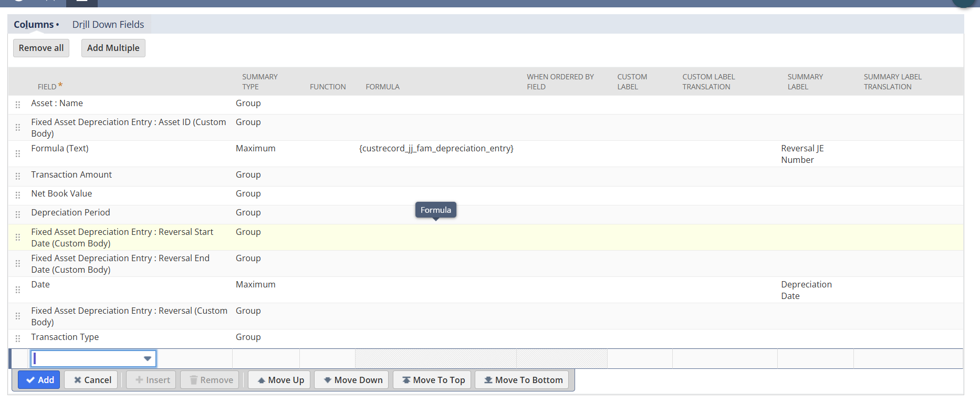Send the row with Move To Bottom
Image resolution: width=980 pixels, height=402 pixels.
pyautogui.click(x=522, y=380)
